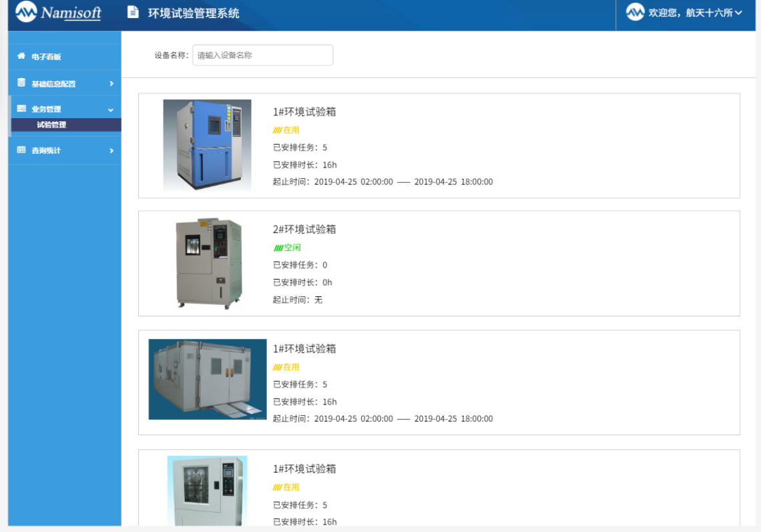The image size is (761, 532).
Task: Click the 环境试验管理系统 header title
Action: pos(194,13)
